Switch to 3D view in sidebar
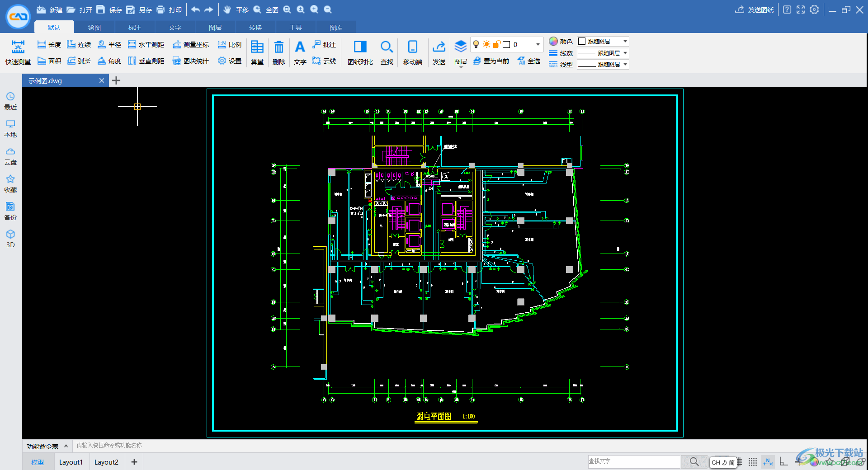868x470 pixels. click(10, 239)
